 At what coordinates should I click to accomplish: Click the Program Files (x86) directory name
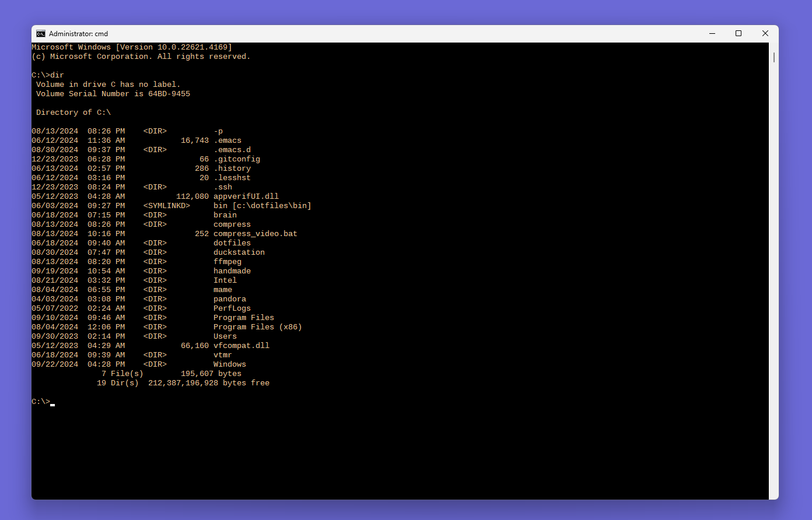click(257, 327)
